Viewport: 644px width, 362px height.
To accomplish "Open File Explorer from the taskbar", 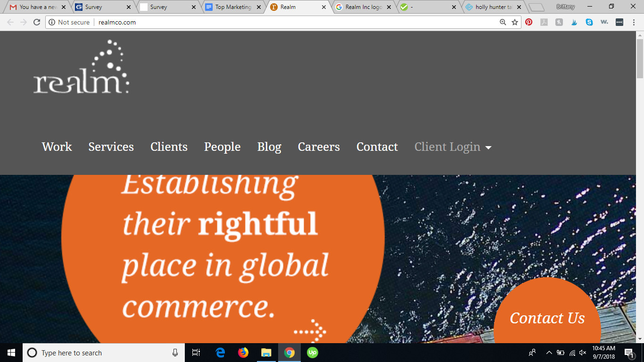I will (x=266, y=353).
